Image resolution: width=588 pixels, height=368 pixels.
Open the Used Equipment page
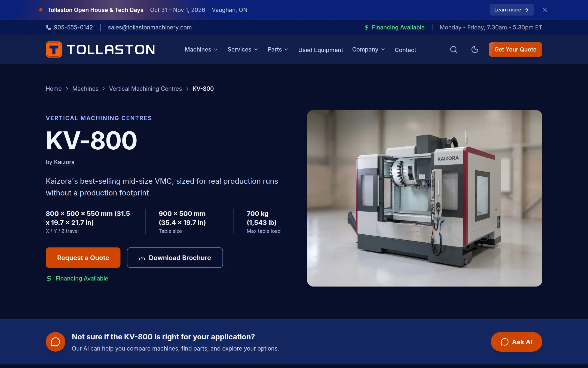[321, 50]
